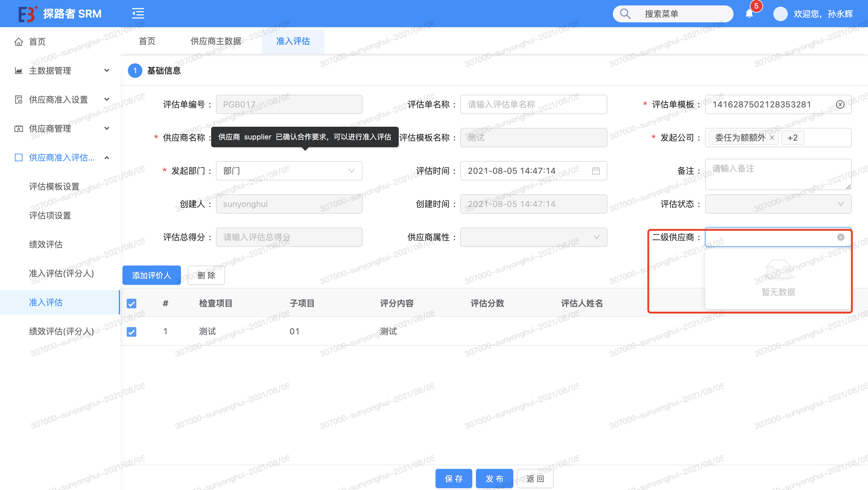Click the sidebar collapse menu icon
868x490 pixels.
(x=138, y=14)
